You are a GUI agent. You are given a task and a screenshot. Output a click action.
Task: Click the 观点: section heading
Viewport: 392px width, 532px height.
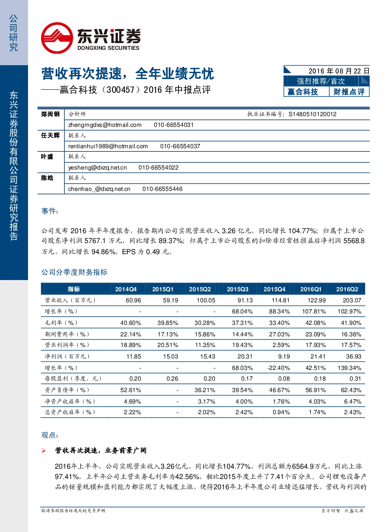coord(50,435)
